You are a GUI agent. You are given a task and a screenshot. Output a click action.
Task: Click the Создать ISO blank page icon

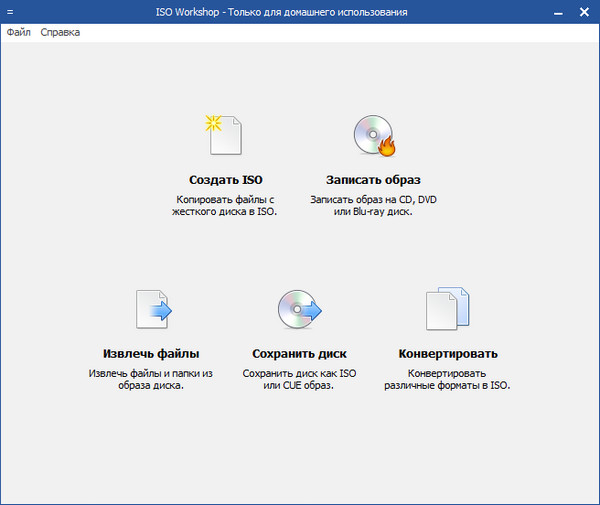pyautogui.click(x=225, y=136)
